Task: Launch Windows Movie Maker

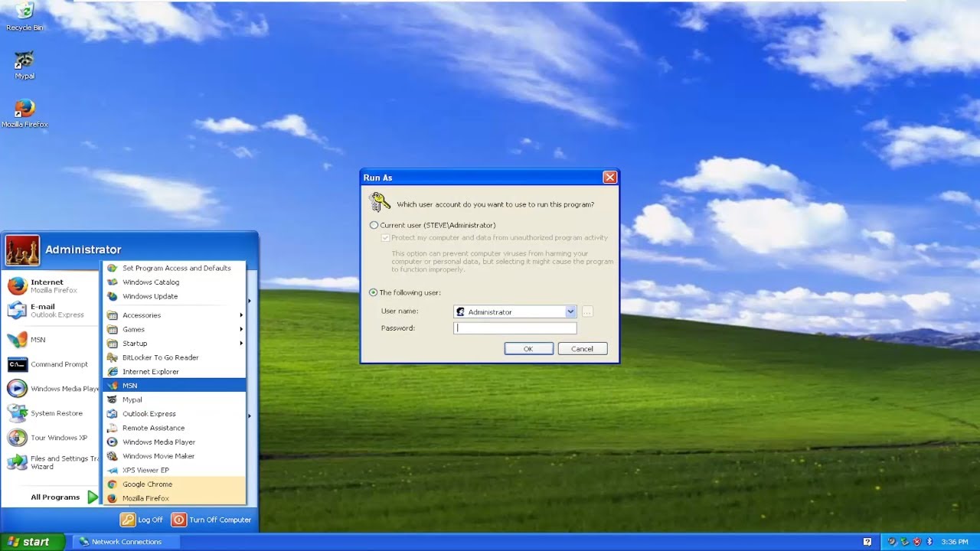Action: [x=175, y=456]
